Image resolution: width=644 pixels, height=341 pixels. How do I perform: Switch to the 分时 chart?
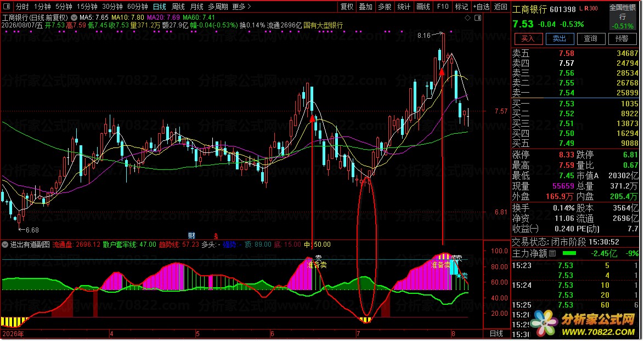click(22, 7)
